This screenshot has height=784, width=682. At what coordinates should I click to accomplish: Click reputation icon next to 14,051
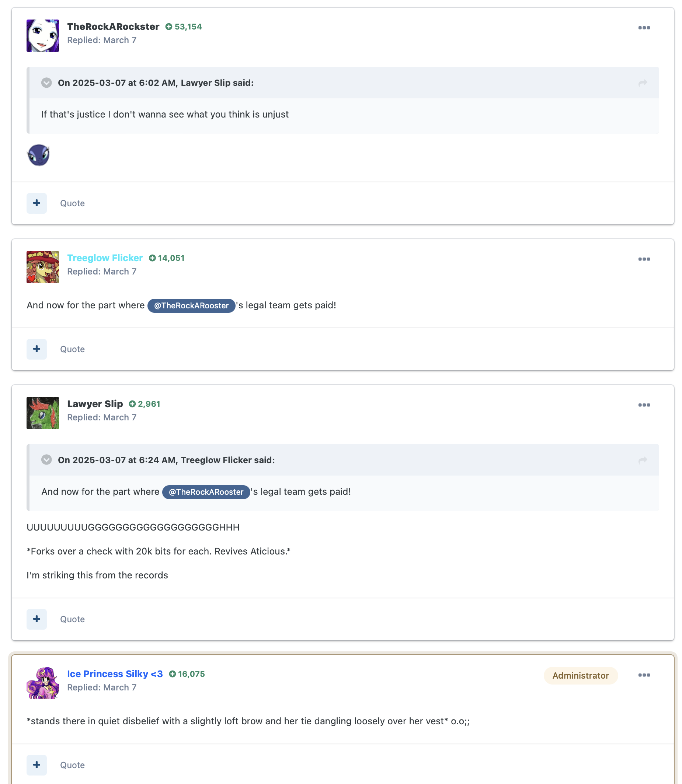coord(152,258)
